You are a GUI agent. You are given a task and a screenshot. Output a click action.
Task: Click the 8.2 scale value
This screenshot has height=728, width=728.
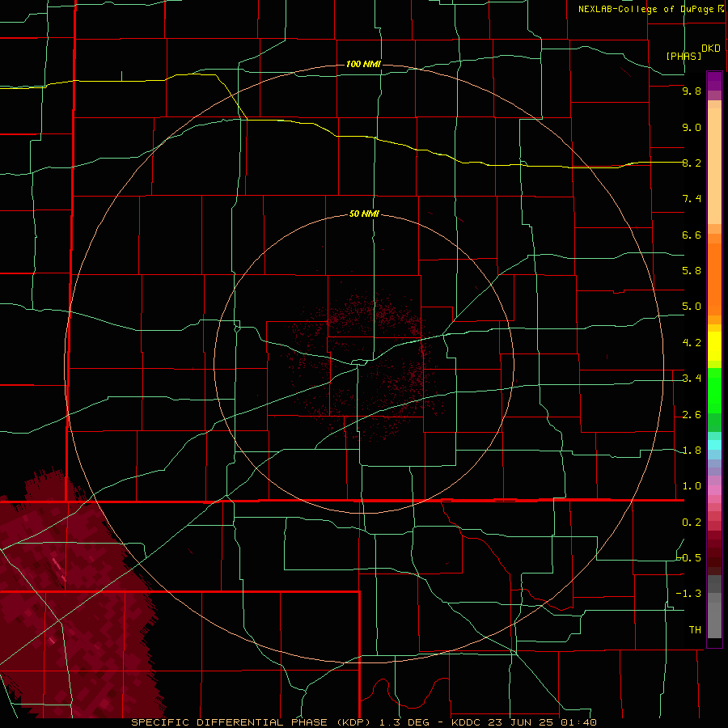[x=692, y=163]
